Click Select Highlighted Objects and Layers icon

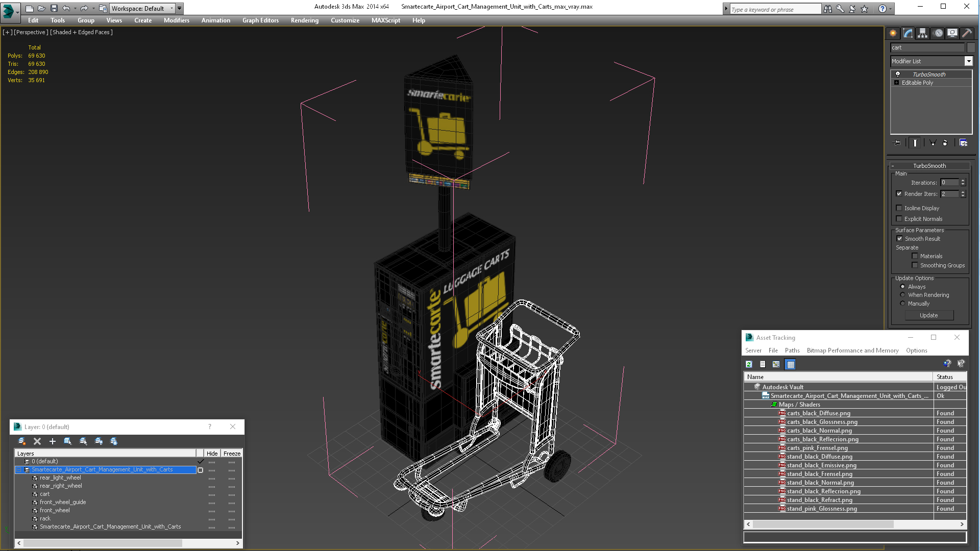[x=68, y=441]
